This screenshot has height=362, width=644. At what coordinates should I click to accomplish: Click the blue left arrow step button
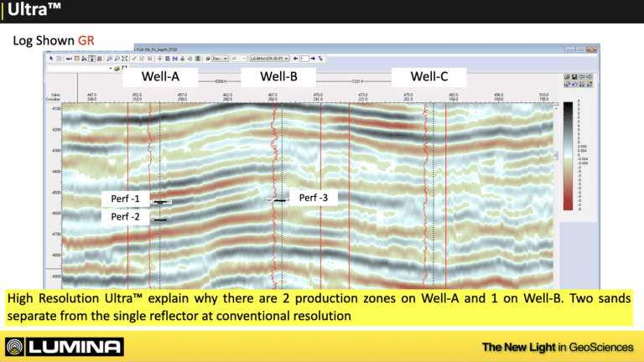(295, 59)
